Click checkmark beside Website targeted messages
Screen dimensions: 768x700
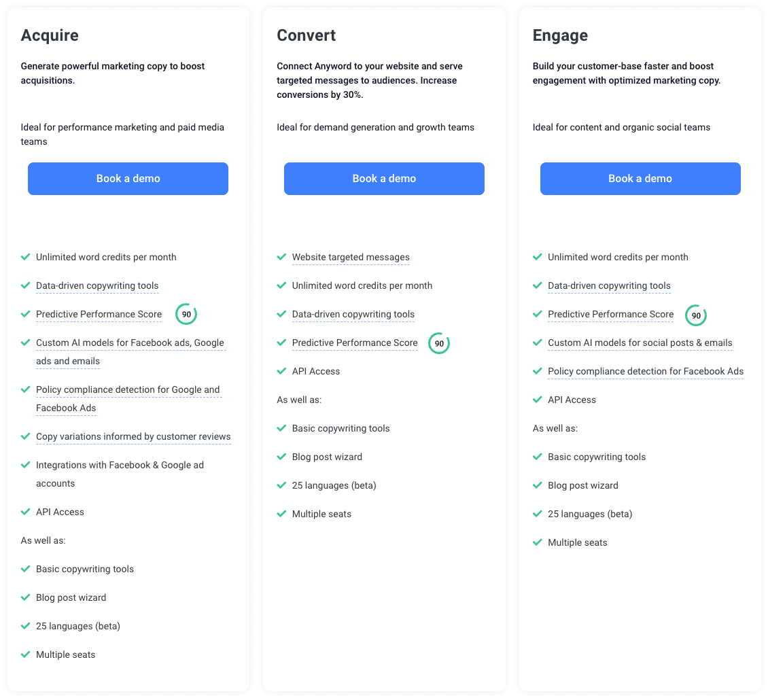[281, 257]
